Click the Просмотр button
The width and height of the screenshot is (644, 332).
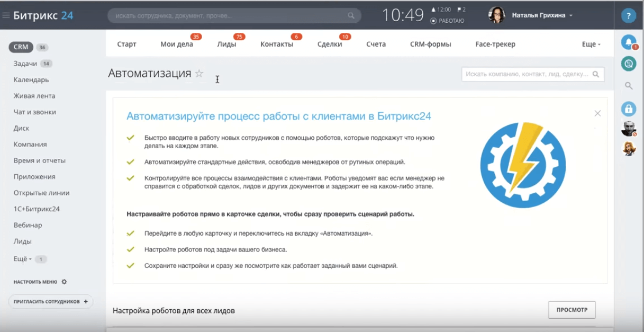[572, 310]
